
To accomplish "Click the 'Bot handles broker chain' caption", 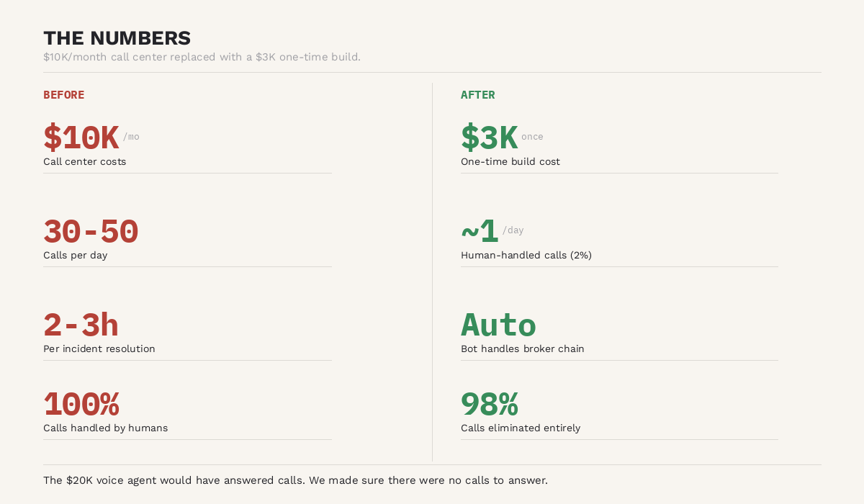I will (522, 348).
